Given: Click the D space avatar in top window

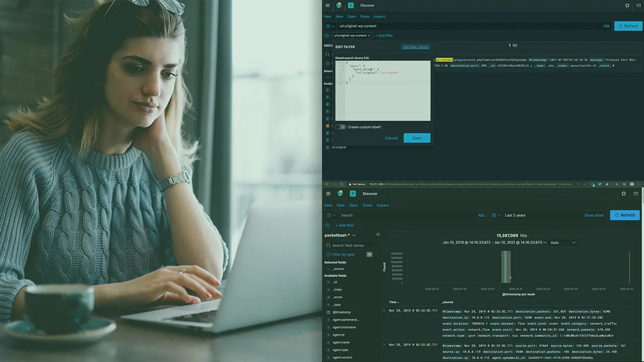Looking at the screenshot, I should pyautogui.click(x=351, y=6).
